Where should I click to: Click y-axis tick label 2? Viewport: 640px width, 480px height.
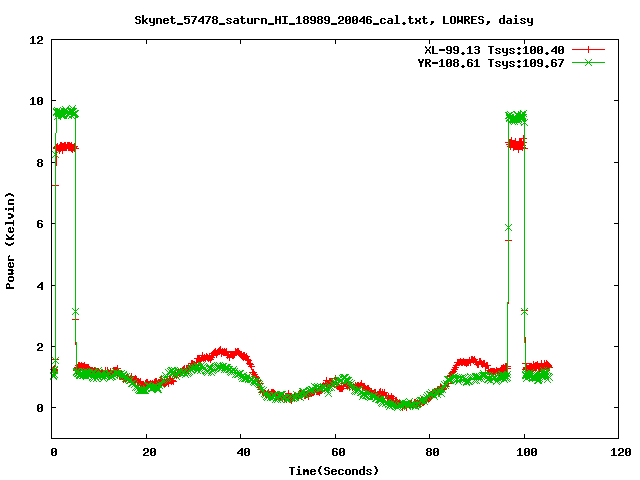coord(40,347)
